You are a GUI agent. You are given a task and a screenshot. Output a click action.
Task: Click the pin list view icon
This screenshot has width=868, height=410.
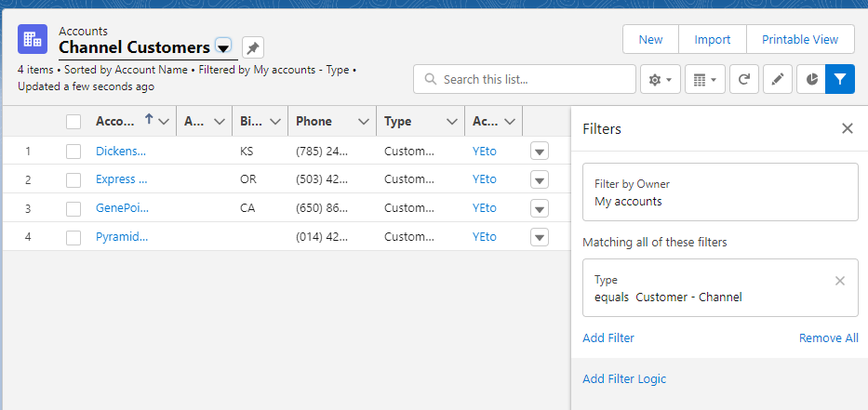253,47
